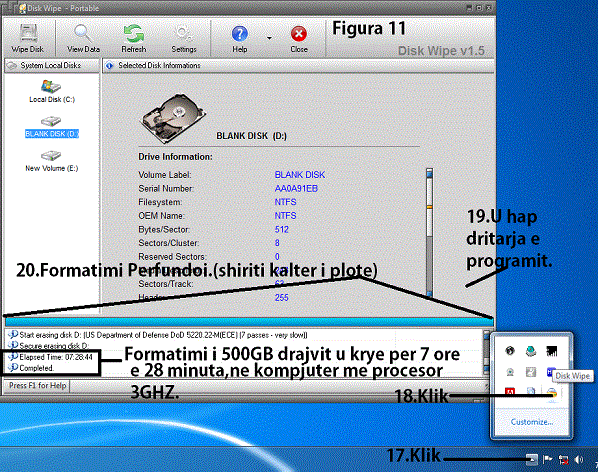This screenshot has width=598, height=472.
Task: Click the System Local Disks header
Action: 52,66
